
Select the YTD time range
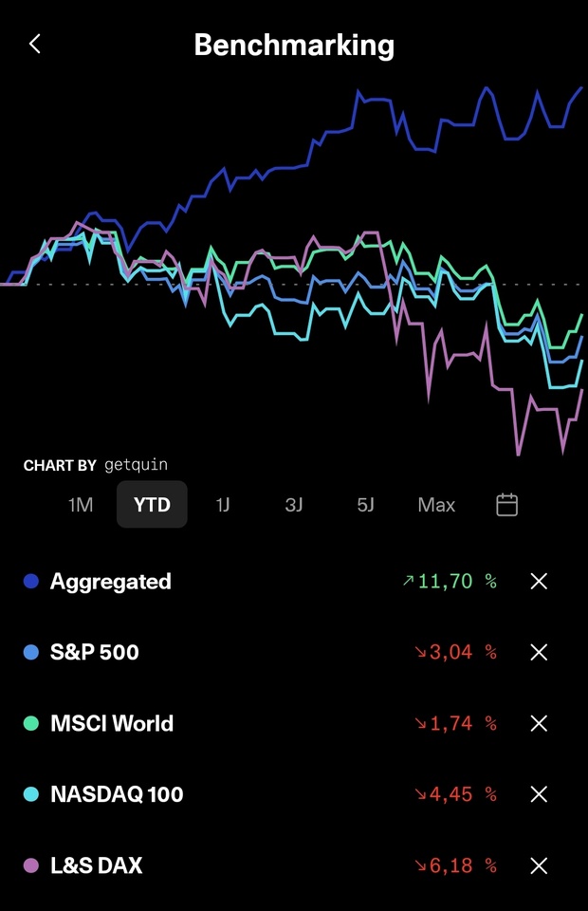click(152, 505)
